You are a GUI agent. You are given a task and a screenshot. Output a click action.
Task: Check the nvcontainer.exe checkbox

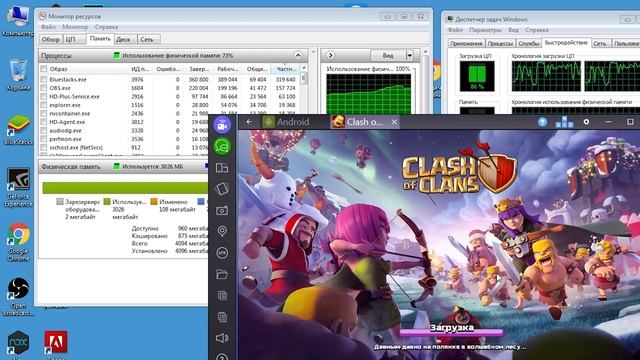coord(44,114)
